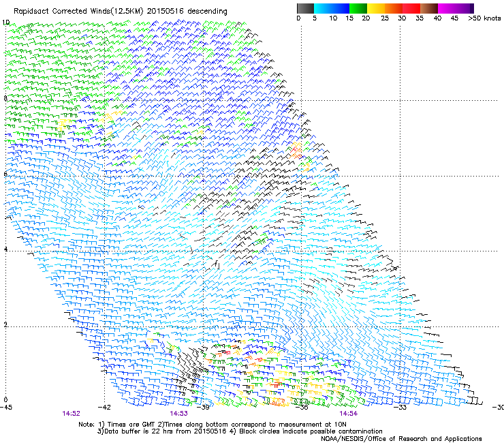Click the chart title 'Rapidscat Corrected Winds(12.5KM)'
Screen dimensions: 504x443
point(78,12)
